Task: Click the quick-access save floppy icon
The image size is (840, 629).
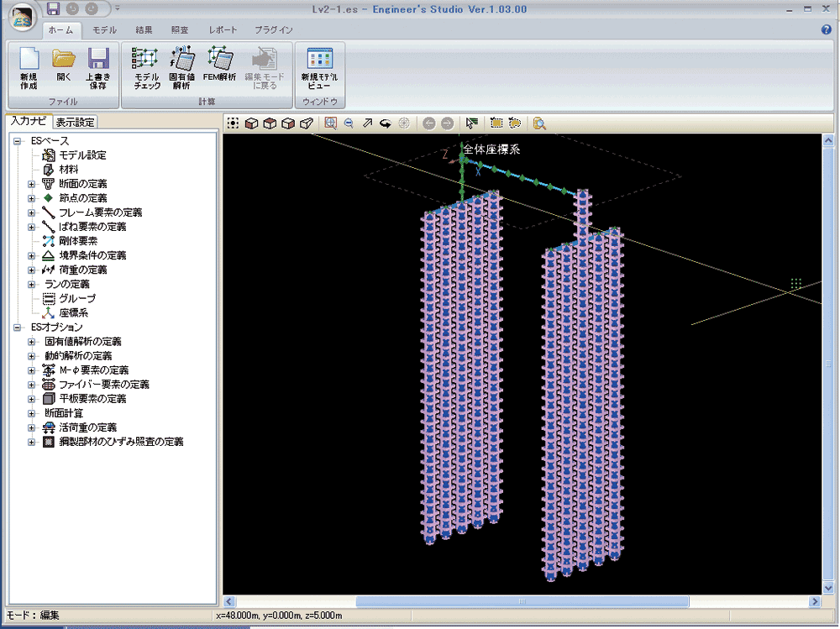Action: coord(52,8)
